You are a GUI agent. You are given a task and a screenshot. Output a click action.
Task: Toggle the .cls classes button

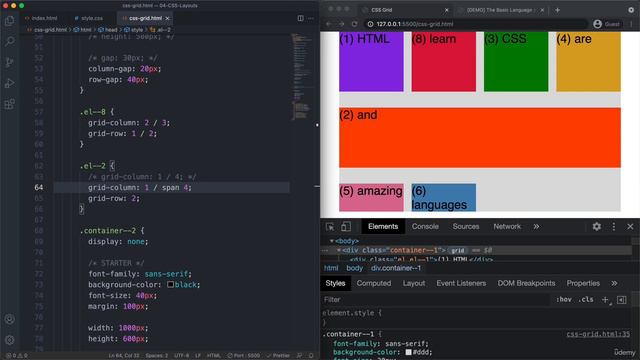click(586, 300)
